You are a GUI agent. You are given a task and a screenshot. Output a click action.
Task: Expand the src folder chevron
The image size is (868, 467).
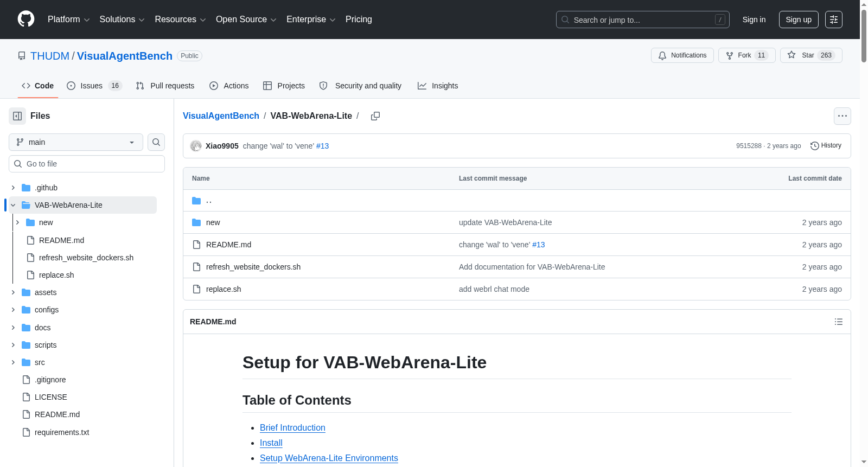[13, 362]
